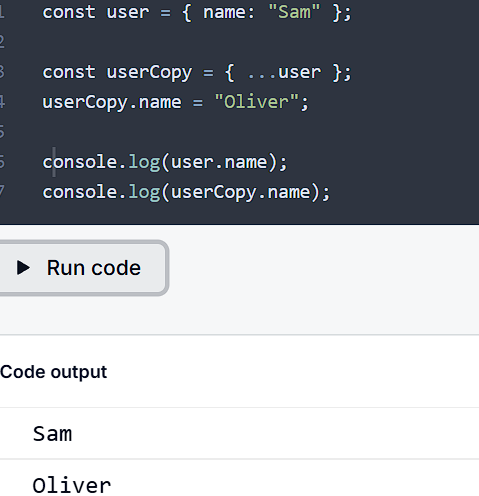The width and height of the screenshot is (479, 496).
Task: Click the "Oliver" string in the editor
Action: coord(257,102)
